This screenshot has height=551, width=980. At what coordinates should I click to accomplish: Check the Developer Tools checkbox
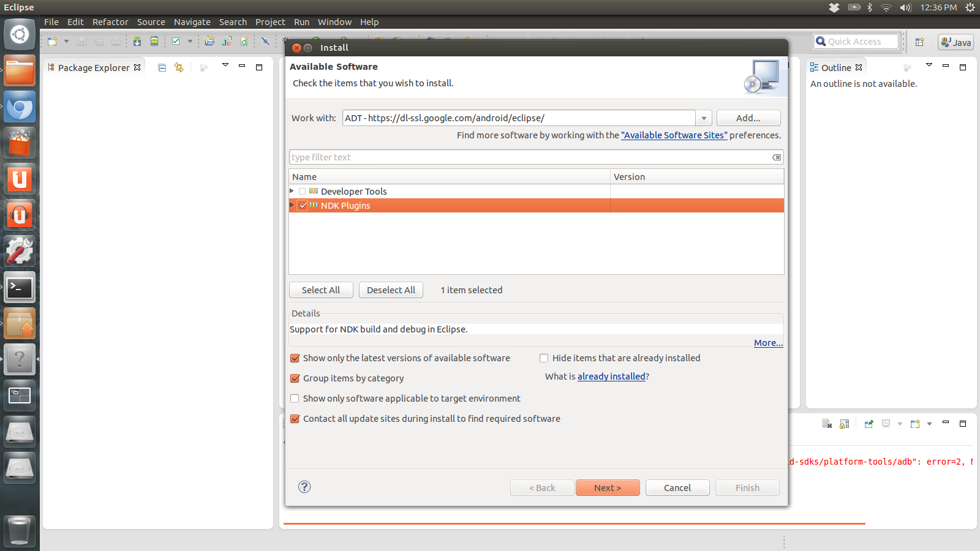click(x=302, y=192)
